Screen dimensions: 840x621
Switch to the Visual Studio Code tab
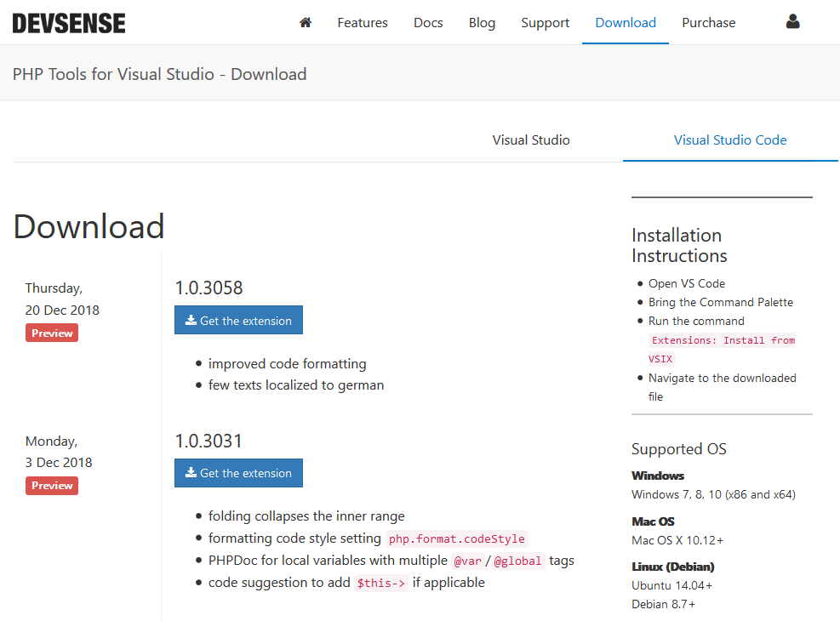point(730,140)
